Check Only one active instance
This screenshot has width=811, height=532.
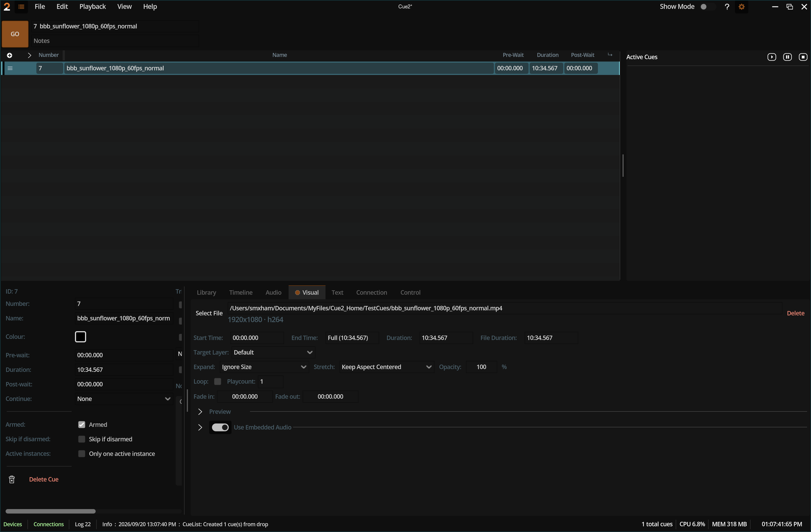pyautogui.click(x=81, y=454)
